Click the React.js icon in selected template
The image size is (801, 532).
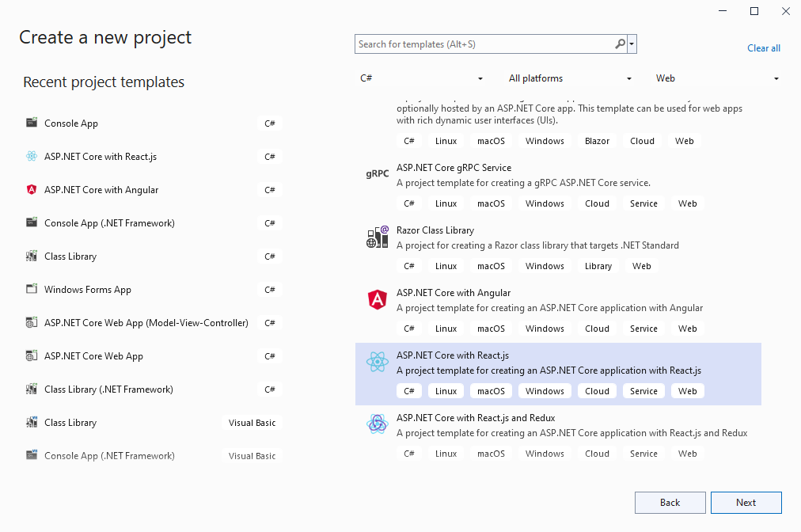378,362
